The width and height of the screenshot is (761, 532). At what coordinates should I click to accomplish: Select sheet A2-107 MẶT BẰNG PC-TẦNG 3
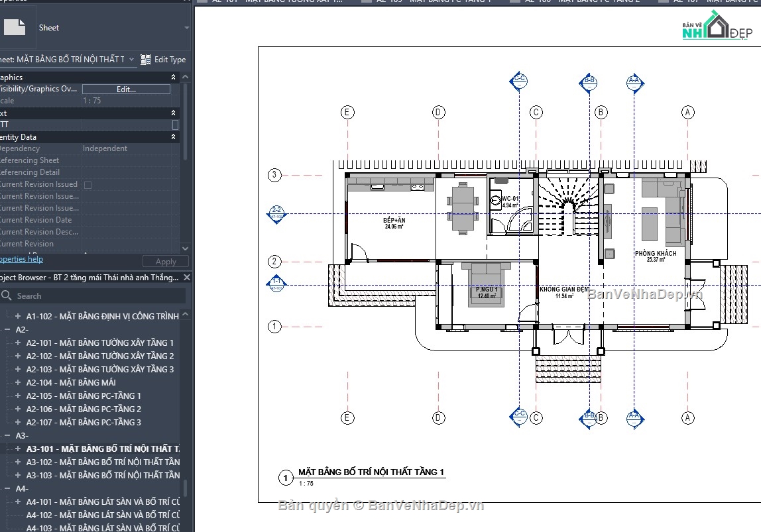(x=84, y=422)
